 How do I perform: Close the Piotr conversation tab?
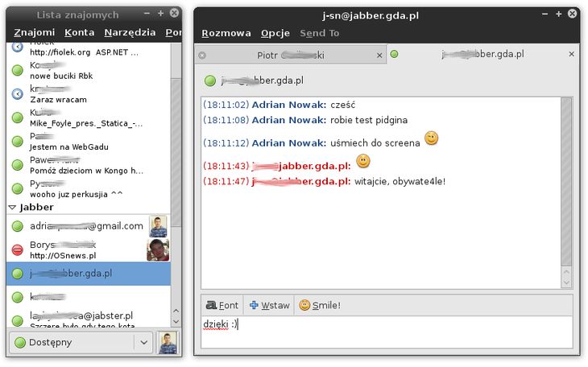pyautogui.click(x=379, y=56)
